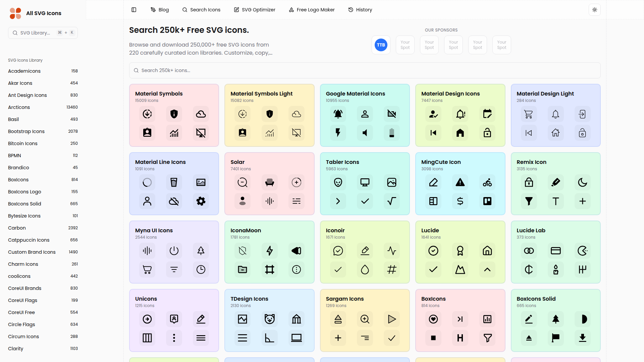The height and width of the screenshot is (362, 644).
Task: Select ringing bell icon in Google Material Icons
Action: pos(338,114)
